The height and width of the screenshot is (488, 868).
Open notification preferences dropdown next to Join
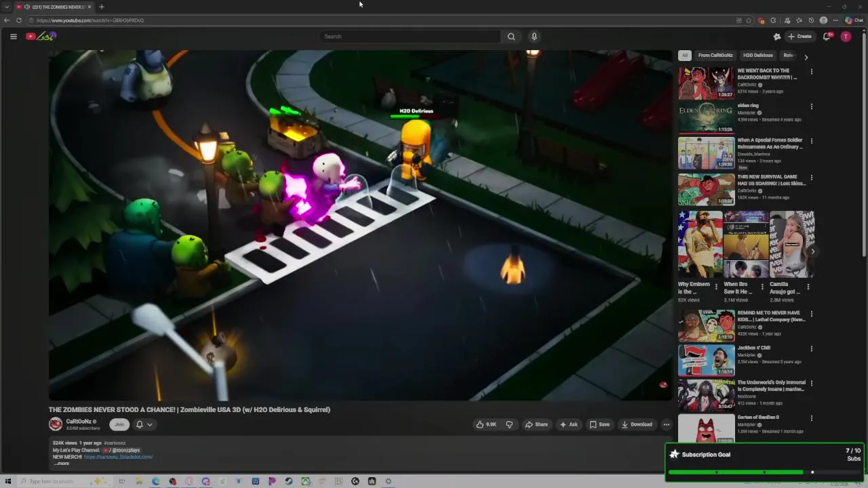tap(144, 424)
